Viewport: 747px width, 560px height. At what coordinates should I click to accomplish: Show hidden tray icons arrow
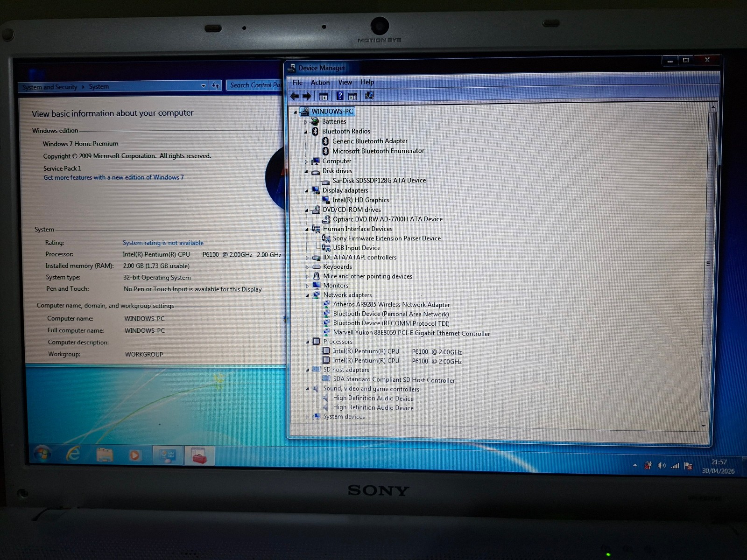[x=635, y=465]
